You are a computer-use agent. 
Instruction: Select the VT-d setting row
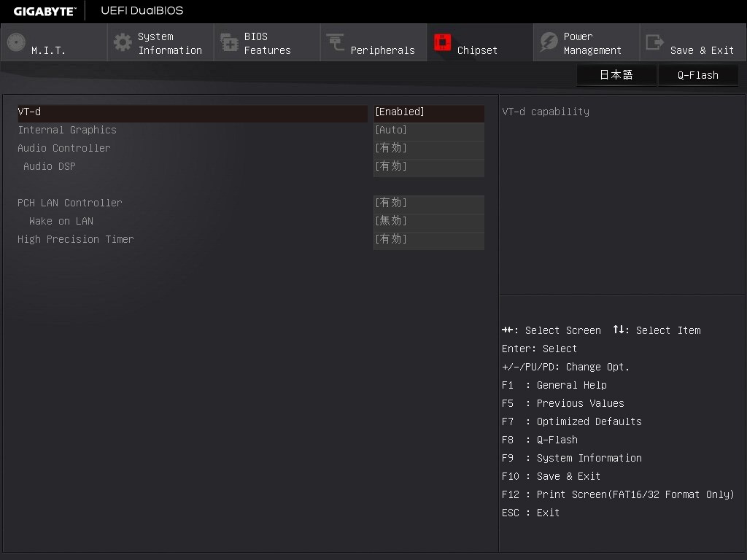190,112
